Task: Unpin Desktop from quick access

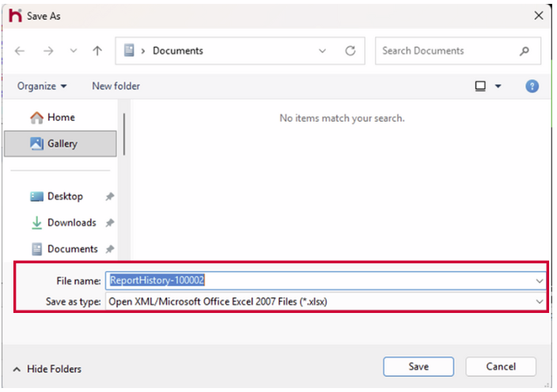Action: [x=110, y=197]
